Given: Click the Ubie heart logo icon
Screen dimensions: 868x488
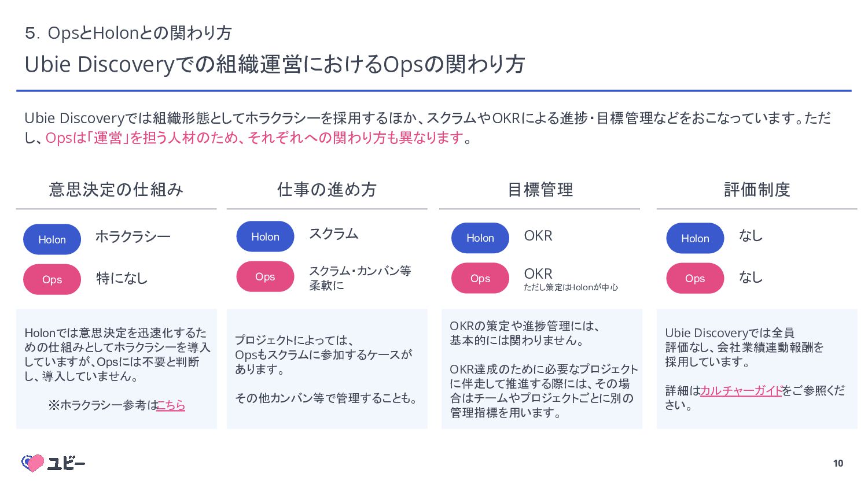Looking at the screenshot, I should coord(33,463).
